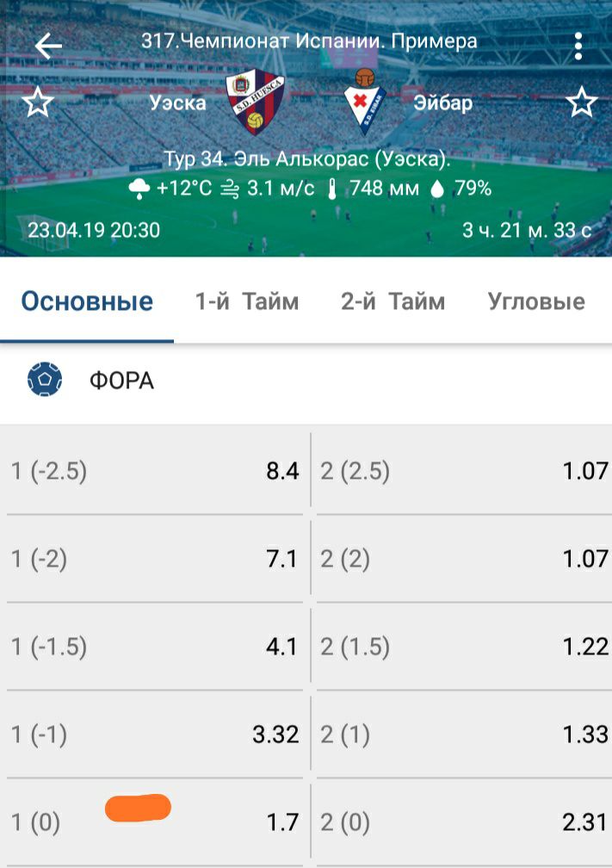Open the Угловые tab
This screenshot has height=868, width=612.
click(536, 301)
